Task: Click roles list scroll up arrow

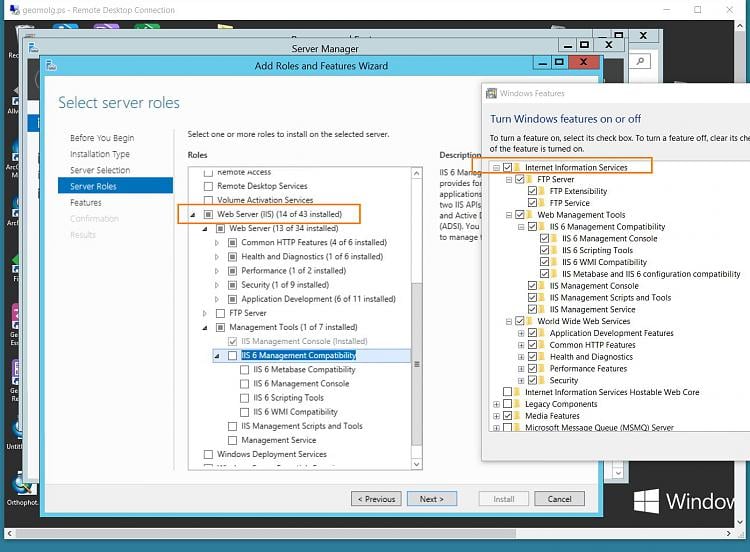Action: 417,173
